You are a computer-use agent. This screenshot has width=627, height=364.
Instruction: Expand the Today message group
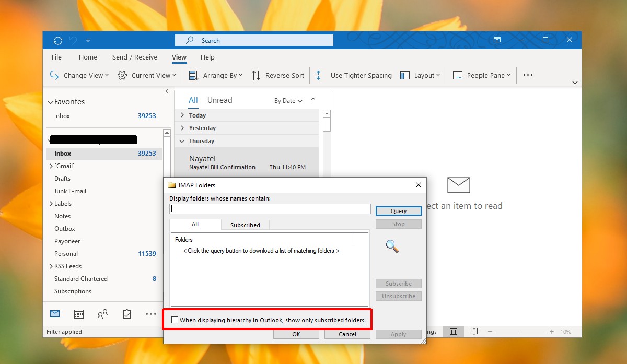(x=182, y=115)
